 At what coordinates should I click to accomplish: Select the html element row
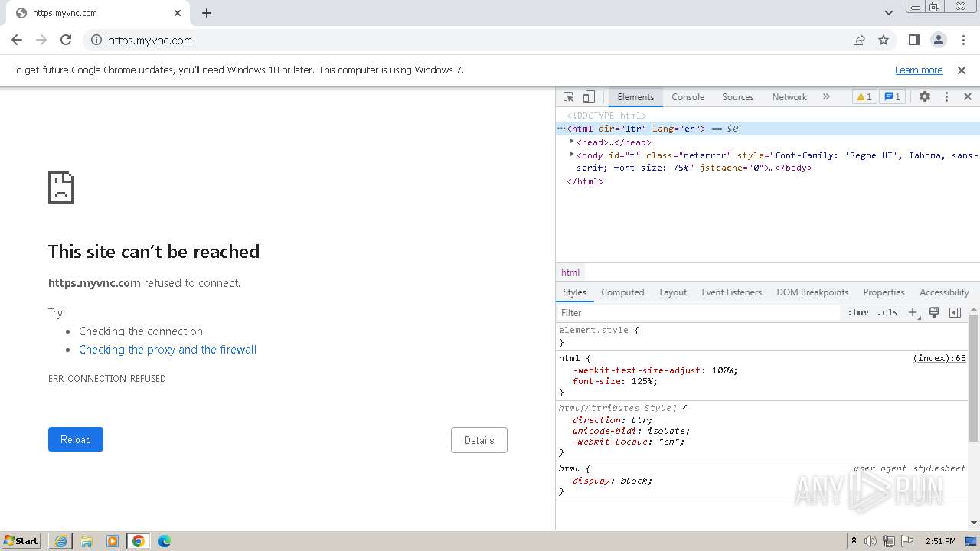tap(768, 129)
